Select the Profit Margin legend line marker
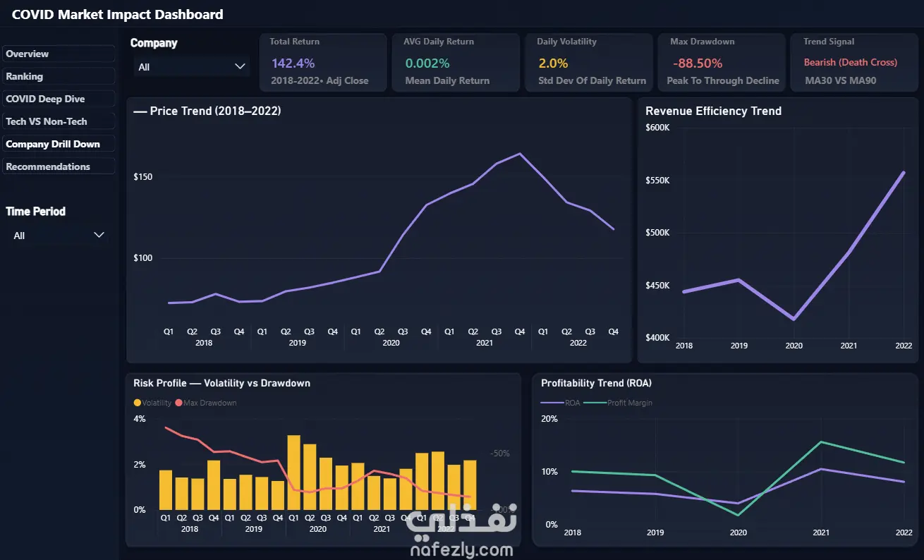Screen dimensions: 924x560 [595, 403]
